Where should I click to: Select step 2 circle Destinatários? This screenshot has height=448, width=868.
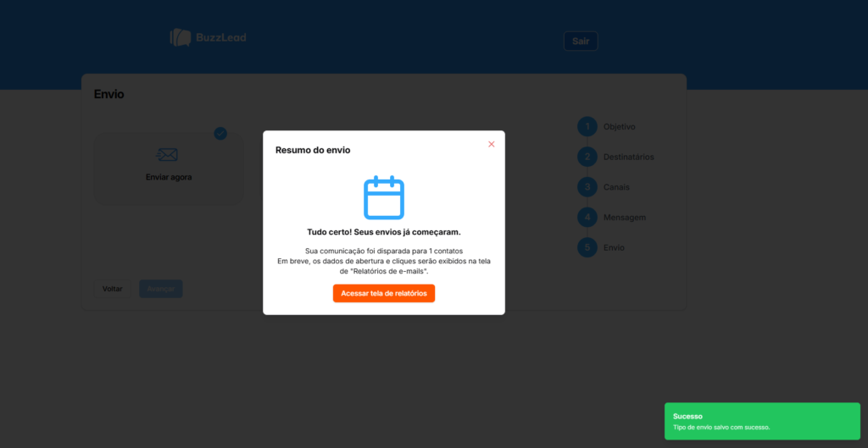pos(587,157)
